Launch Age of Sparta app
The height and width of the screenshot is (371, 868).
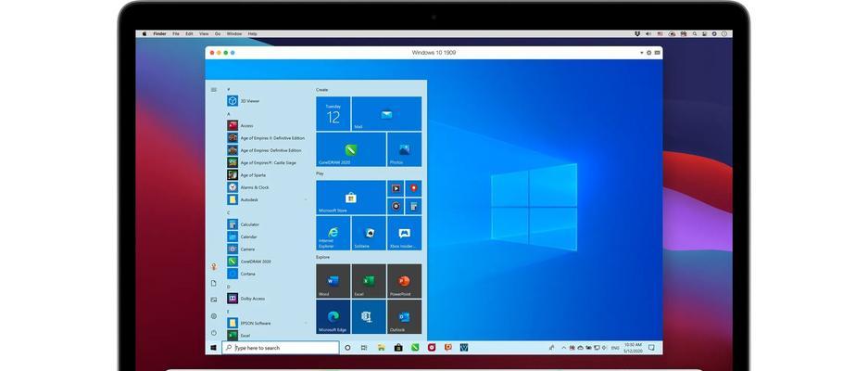tap(246, 174)
